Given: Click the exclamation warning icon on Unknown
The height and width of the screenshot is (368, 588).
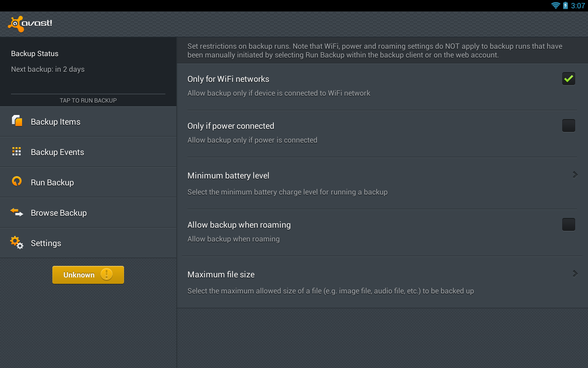Looking at the screenshot, I should 107,275.
